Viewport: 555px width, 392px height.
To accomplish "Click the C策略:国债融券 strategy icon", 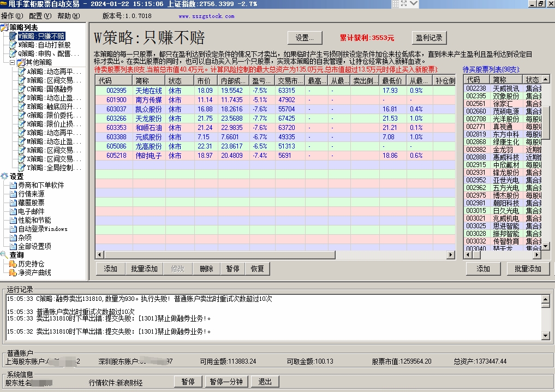I will pyautogui.click(x=22, y=89).
